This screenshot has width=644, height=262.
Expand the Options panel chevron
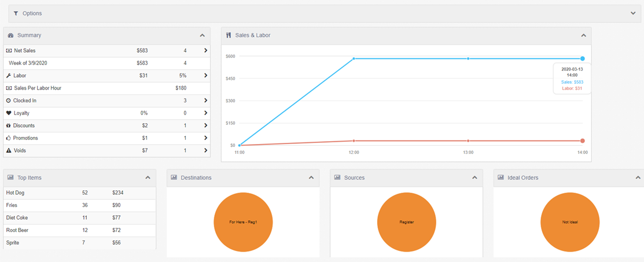pos(633,13)
